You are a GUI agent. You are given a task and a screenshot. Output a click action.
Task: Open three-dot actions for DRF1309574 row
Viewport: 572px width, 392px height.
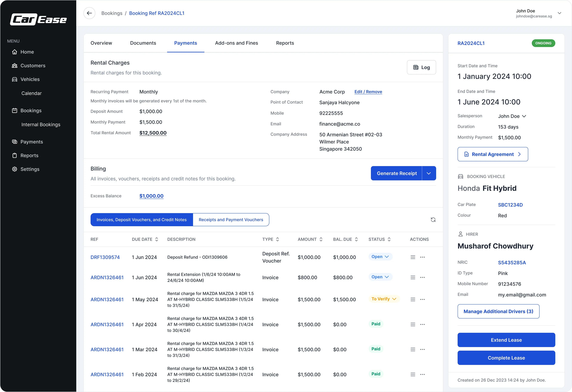[422, 257]
